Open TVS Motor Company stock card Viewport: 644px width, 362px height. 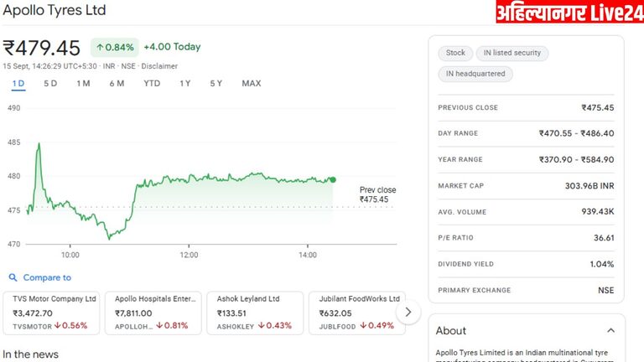click(x=51, y=313)
